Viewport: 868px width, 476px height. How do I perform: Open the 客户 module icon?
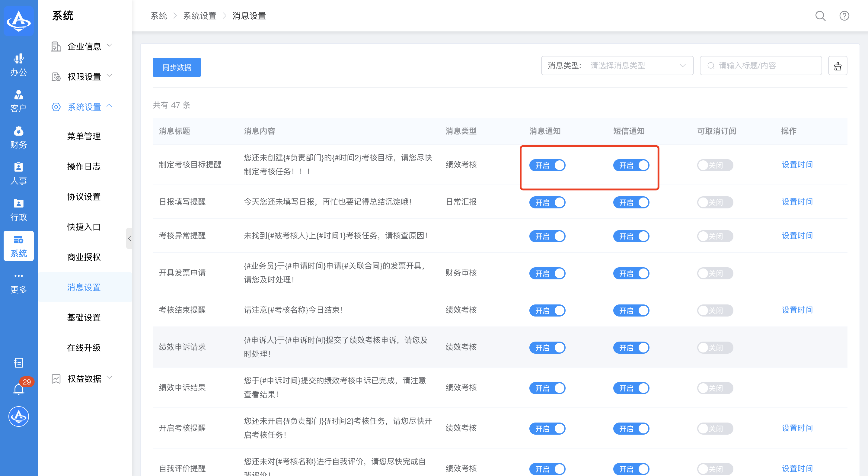[18, 101]
